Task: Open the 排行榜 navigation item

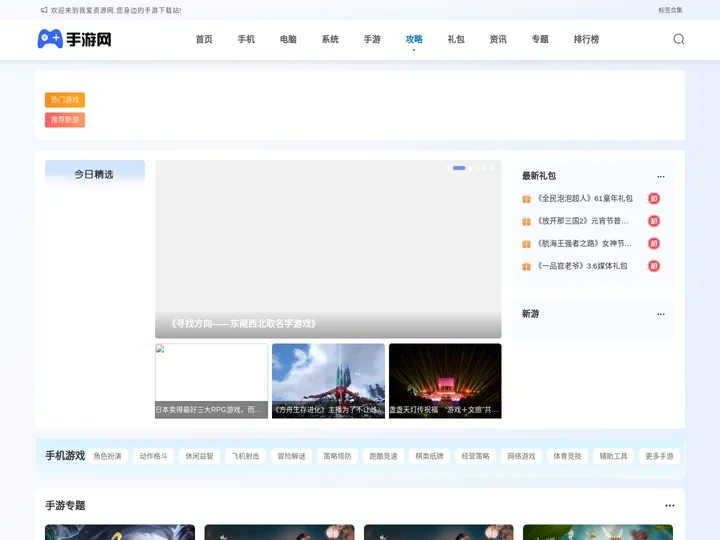Action: pos(586,39)
